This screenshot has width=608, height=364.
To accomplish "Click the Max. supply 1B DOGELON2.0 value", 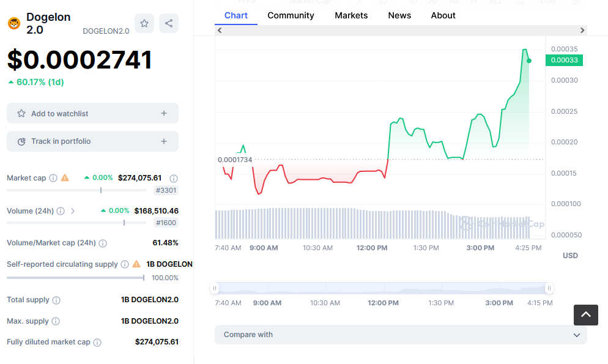I will click(x=150, y=321).
